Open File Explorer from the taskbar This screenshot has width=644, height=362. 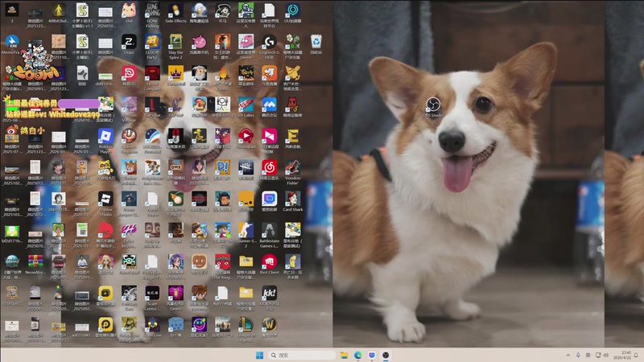(x=344, y=355)
